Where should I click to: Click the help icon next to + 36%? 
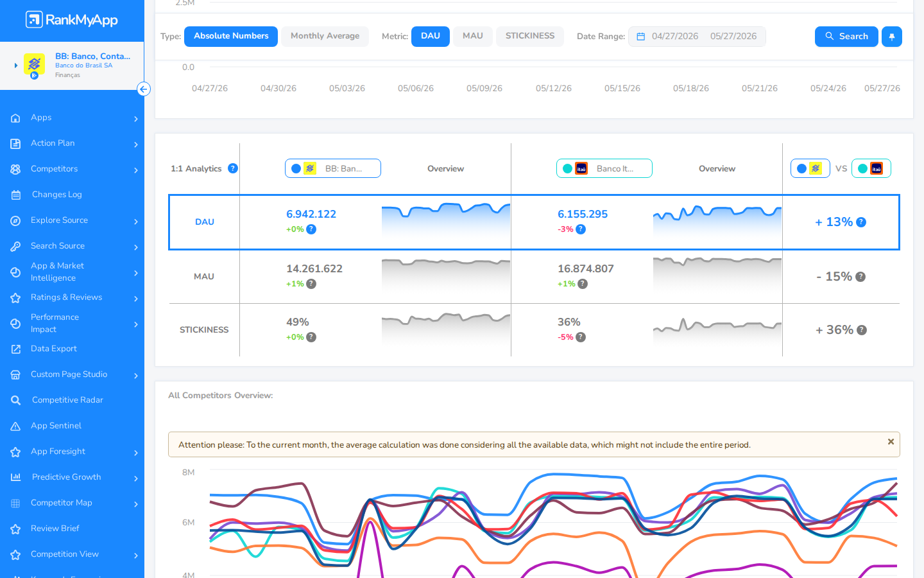click(862, 330)
